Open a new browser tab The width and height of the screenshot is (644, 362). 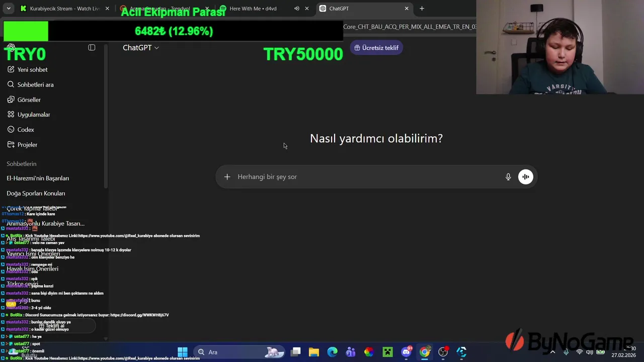click(422, 9)
